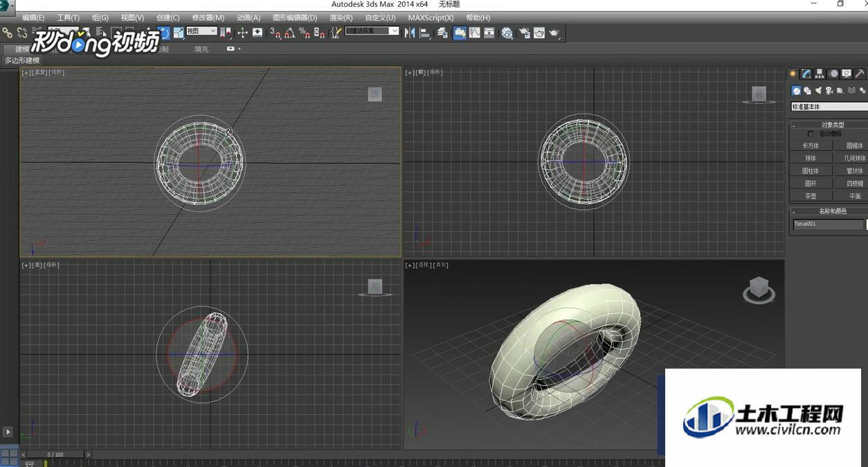868x467 pixels.
Task: Select the Shapes create category
Action: 807,91
